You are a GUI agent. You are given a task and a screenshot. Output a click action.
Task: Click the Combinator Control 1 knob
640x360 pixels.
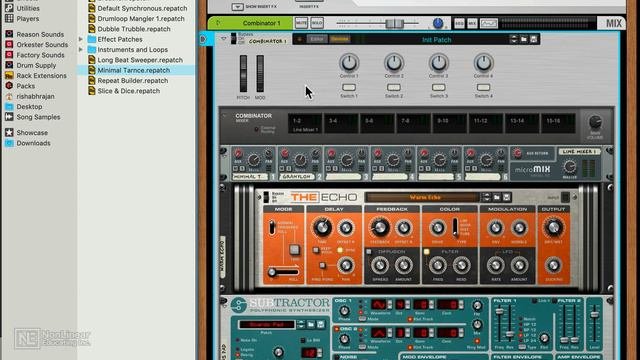coord(349,63)
